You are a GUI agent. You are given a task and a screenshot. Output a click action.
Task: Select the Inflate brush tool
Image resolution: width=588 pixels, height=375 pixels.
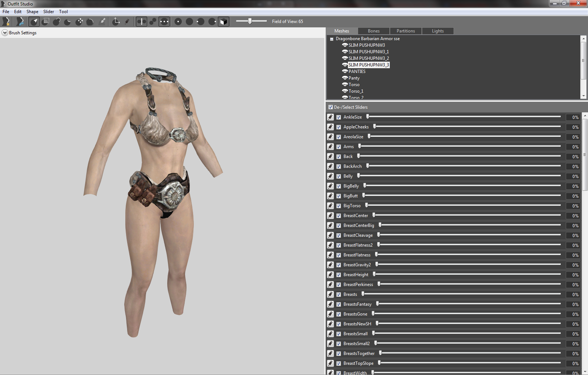pyautogui.click(x=56, y=22)
